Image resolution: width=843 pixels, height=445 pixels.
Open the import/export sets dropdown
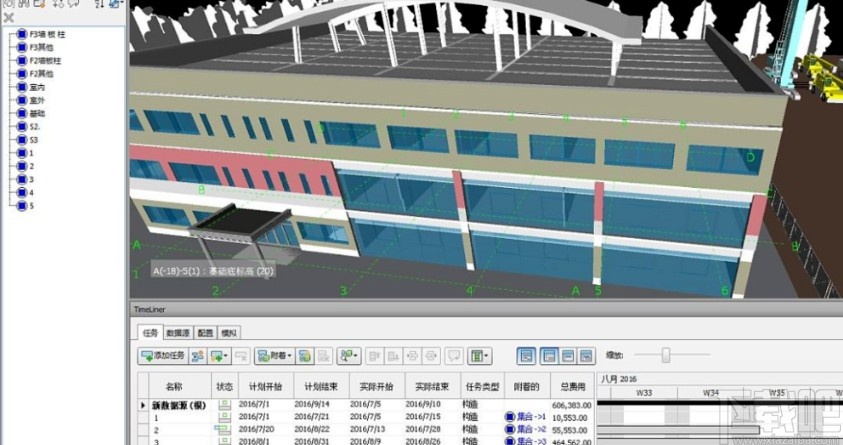tap(116, 4)
